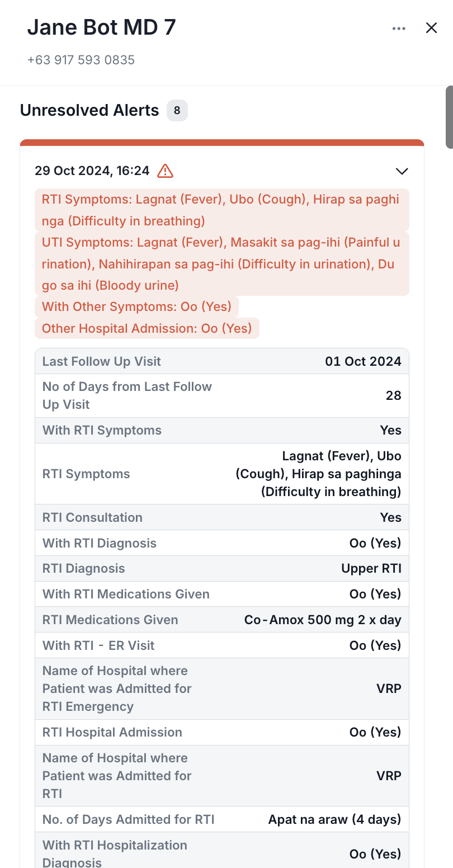
Task: Select the UTI Symptoms alert tag
Action: pos(221,264)
